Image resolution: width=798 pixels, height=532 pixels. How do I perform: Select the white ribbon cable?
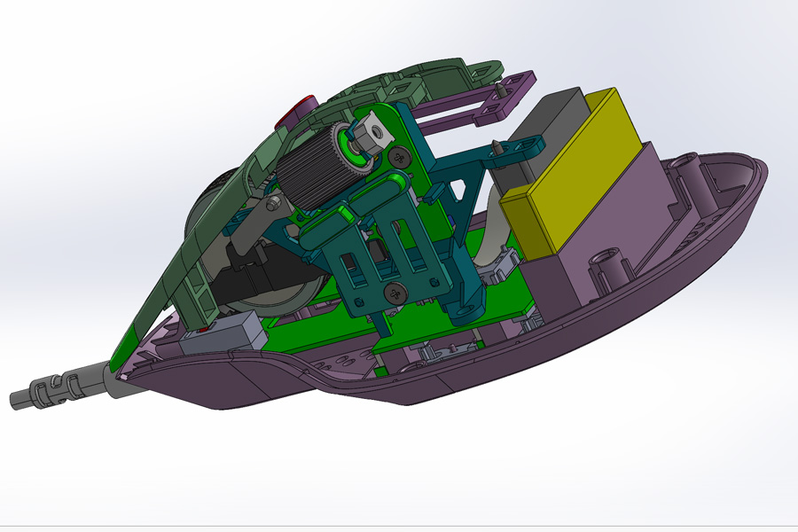tap(492, 239)
